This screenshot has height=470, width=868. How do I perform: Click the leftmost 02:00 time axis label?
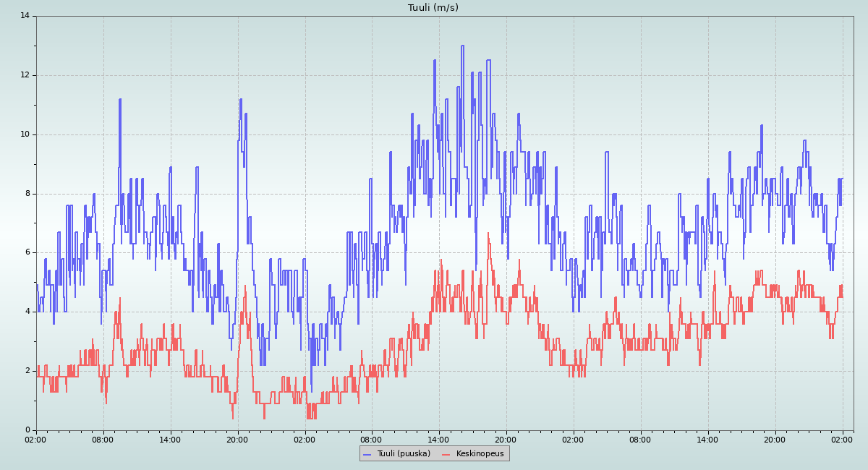[x=36, y=439]
